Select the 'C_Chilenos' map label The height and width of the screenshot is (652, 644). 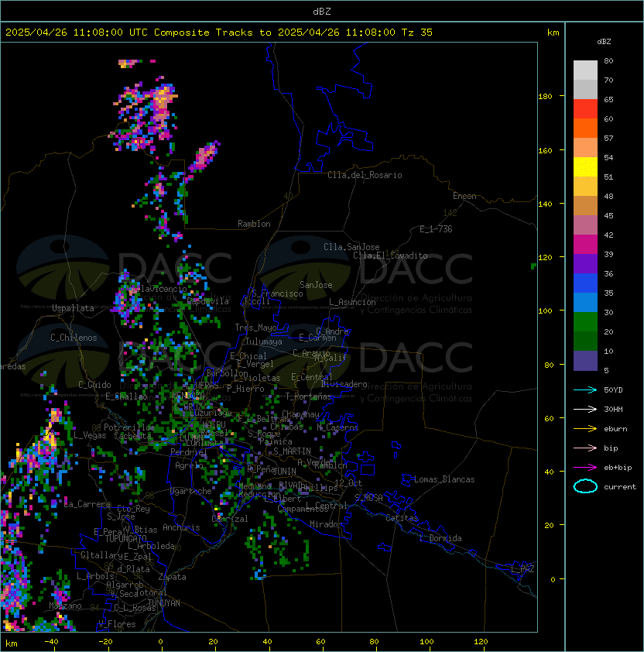click(x=74, y=338)
